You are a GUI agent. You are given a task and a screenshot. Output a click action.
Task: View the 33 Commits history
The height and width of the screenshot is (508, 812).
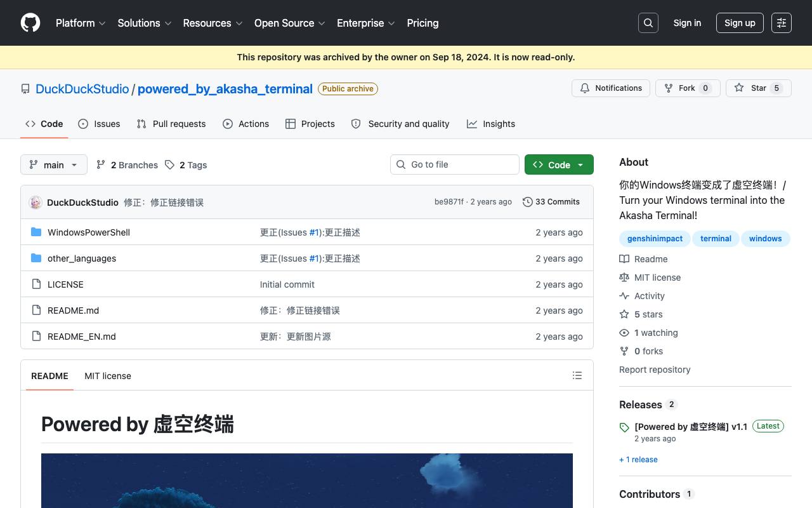pos(551,202)
